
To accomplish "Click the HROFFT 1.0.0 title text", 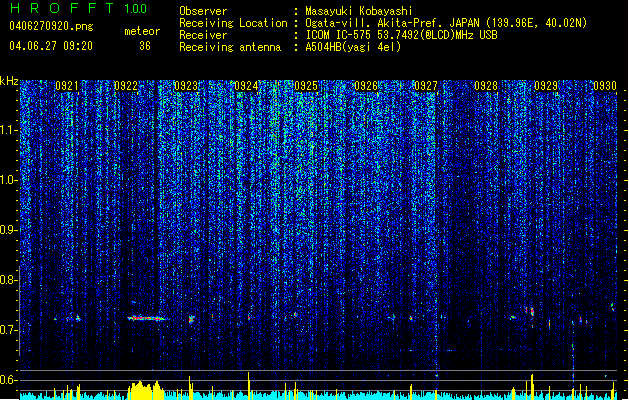I will 78,8.
